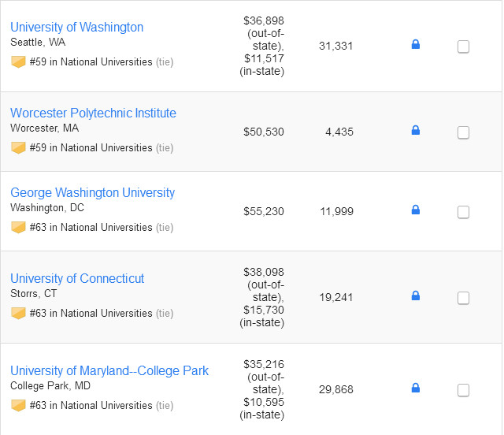Visit the George Washington University page
Screen dimensions: 504x435
pos(92,193)
